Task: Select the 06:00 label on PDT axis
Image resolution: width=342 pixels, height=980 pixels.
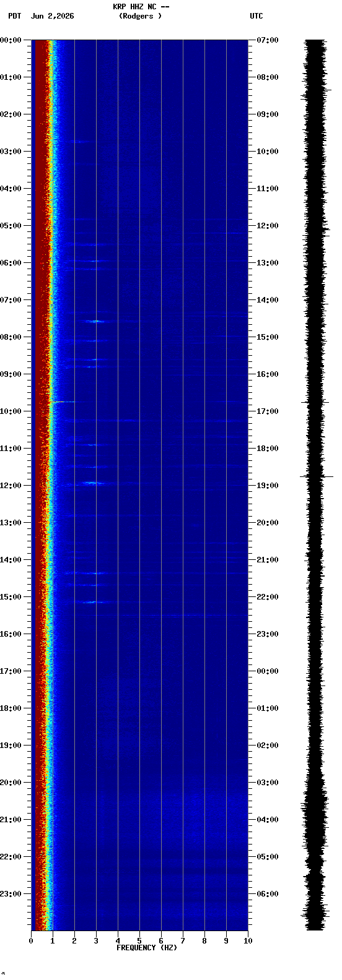Action: click(12, 263)
